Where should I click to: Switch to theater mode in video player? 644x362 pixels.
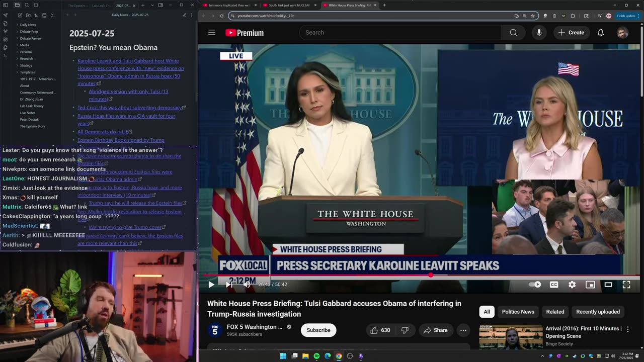click(608, 285)
